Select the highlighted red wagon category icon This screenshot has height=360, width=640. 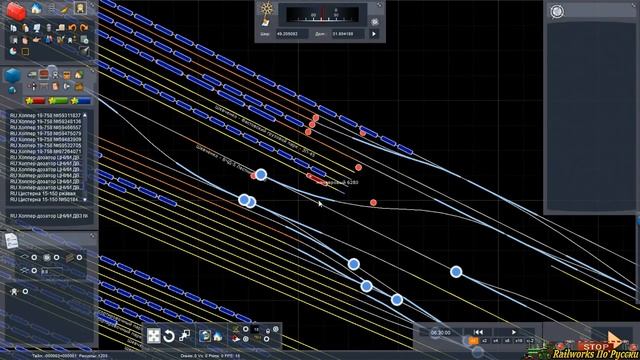(x=44, y=74)
